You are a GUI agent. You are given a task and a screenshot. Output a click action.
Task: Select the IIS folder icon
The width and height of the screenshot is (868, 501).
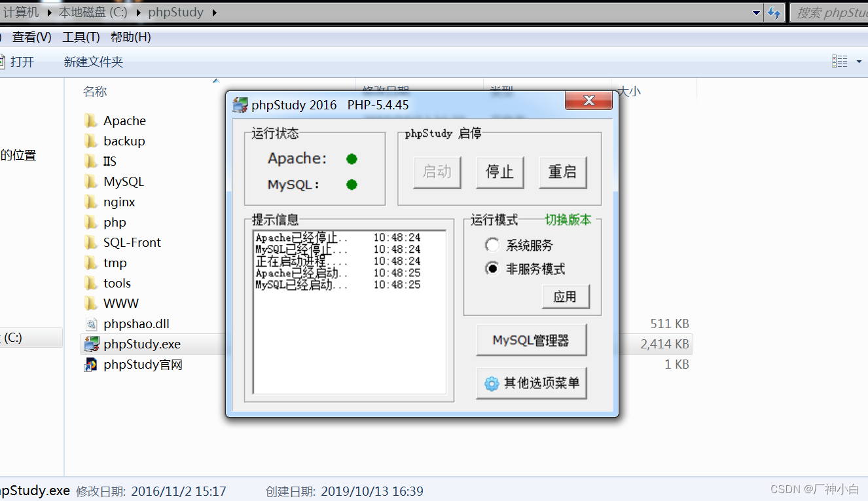[x=91, y=161]
